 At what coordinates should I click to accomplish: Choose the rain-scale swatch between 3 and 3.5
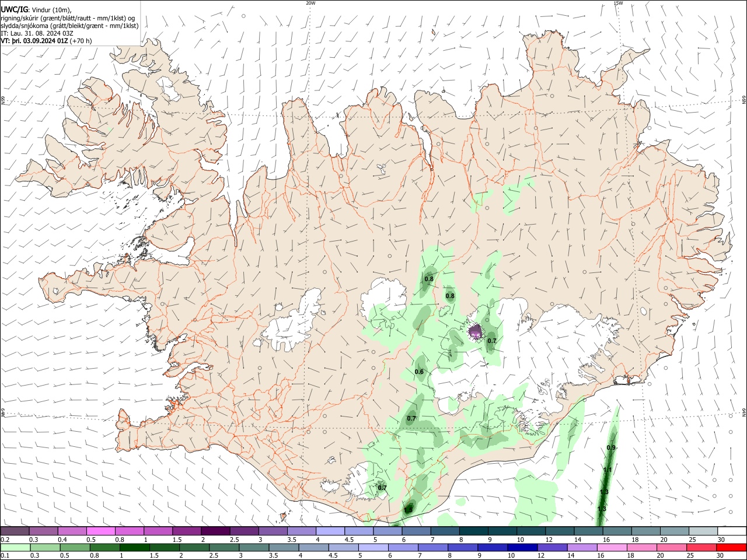coord(254,547)
